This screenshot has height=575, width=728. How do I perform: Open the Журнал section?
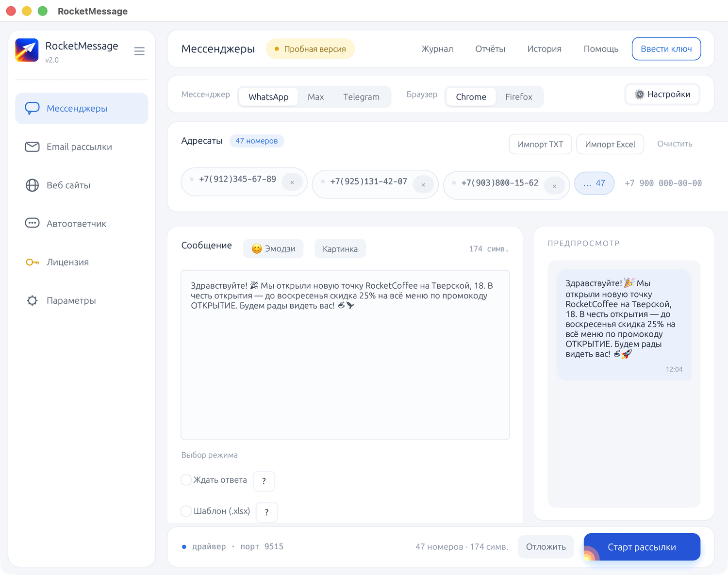click(x=437, y=49)
